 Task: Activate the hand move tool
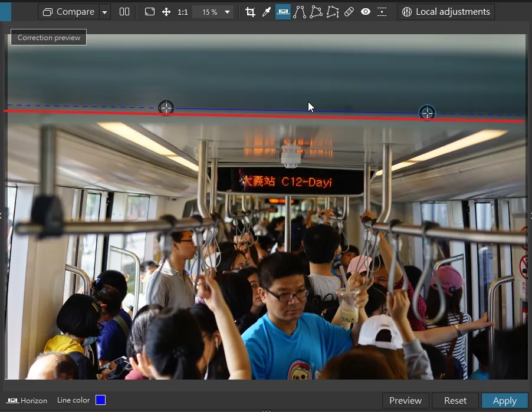(166, 12)
